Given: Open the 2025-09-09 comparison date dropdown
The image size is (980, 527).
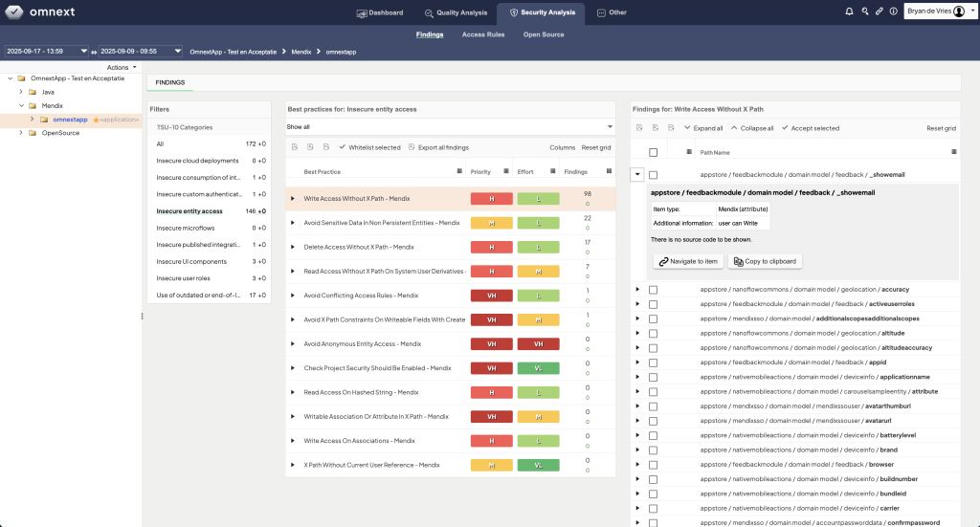Looking at the screenshot, I should [140, 52].
